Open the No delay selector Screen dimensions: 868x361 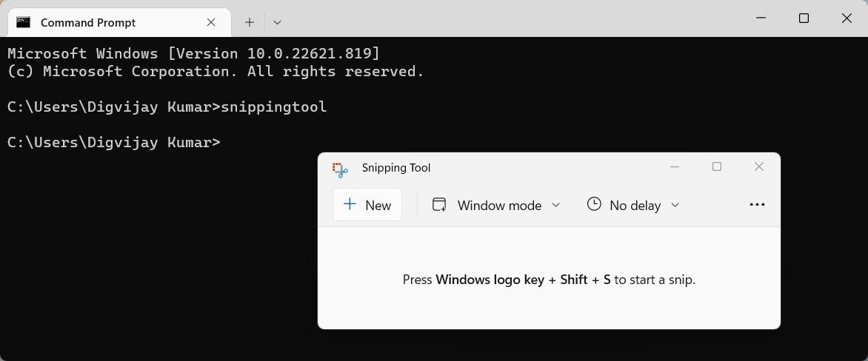(x=633, y=205)
